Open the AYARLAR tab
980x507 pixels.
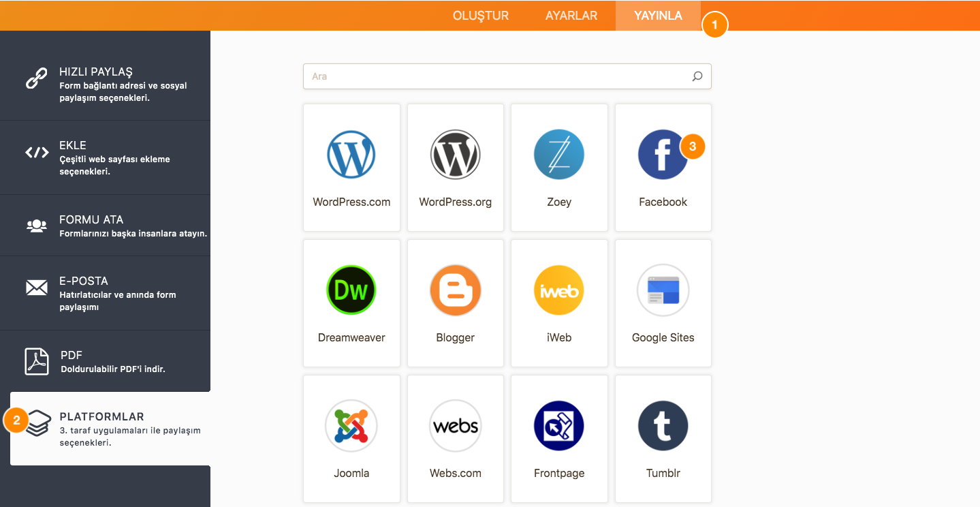pos(571,16)
